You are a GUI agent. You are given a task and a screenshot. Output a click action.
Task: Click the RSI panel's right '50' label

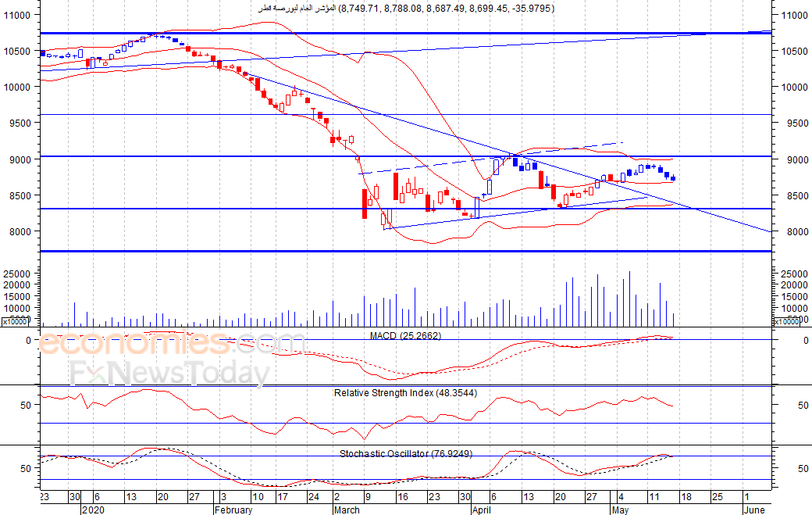pos(803,405)
